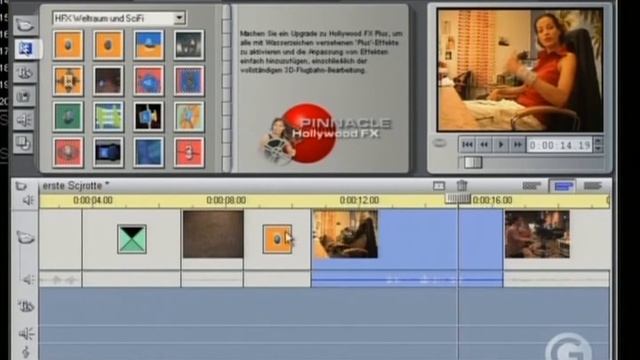Click the title overlay track icon

(x=25, y=306)
